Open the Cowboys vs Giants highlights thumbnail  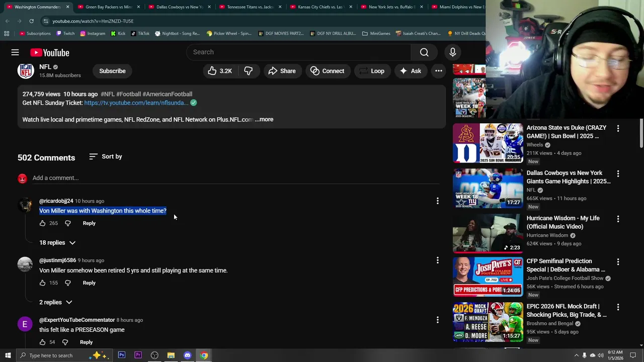tap(488, 189)
